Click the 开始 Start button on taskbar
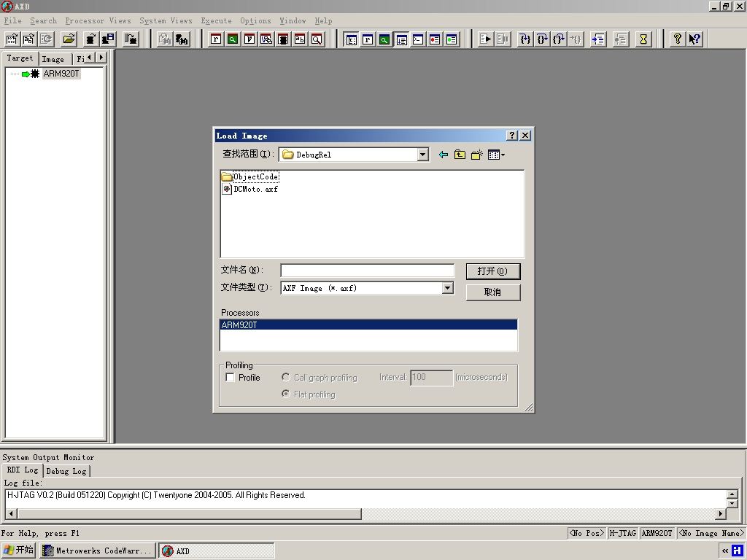Image resolution: width=747 pixels, height=560 pixels. click(19, 551)
